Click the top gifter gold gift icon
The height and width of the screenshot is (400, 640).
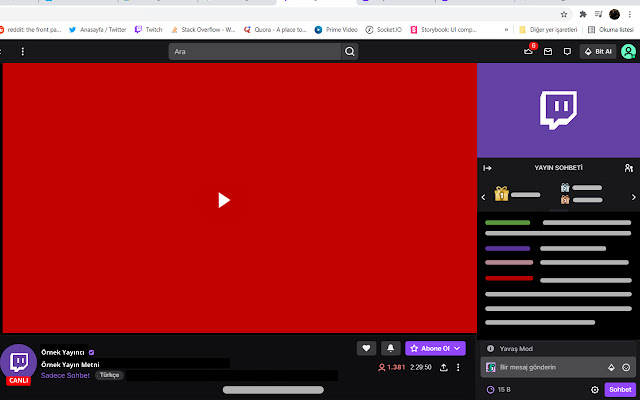502,194
